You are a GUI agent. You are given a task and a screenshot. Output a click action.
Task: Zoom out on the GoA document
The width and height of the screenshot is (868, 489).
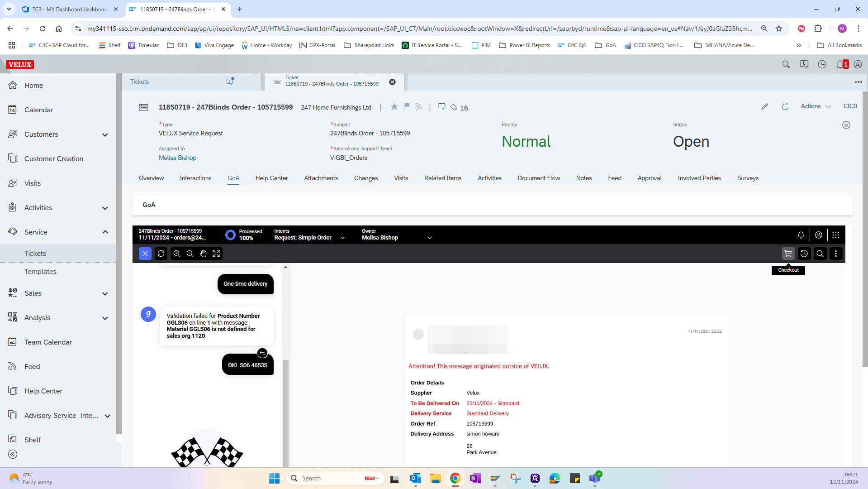click(x=190, y=254)
